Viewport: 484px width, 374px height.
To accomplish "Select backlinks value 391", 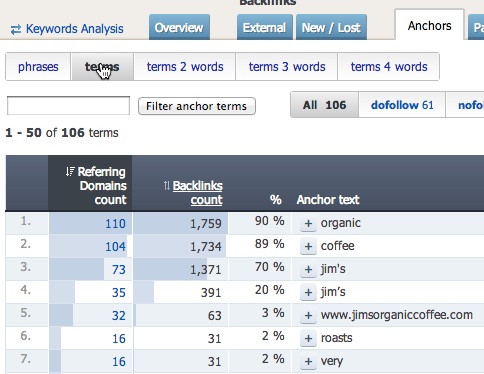I will click(211, 292).
